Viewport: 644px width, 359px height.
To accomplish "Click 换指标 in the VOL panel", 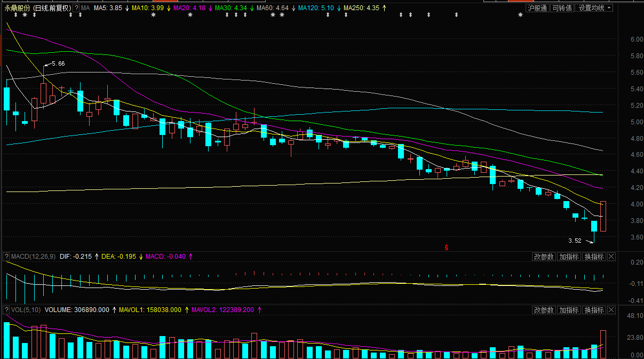I will (x=594, y=310).
